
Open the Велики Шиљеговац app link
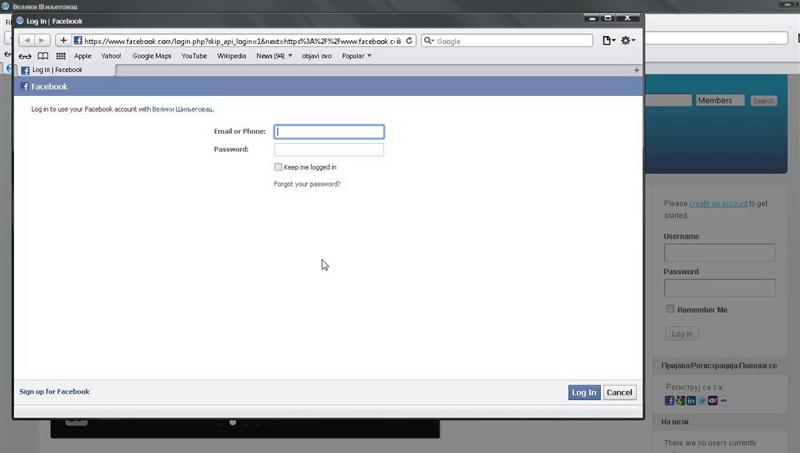(182, 109)
